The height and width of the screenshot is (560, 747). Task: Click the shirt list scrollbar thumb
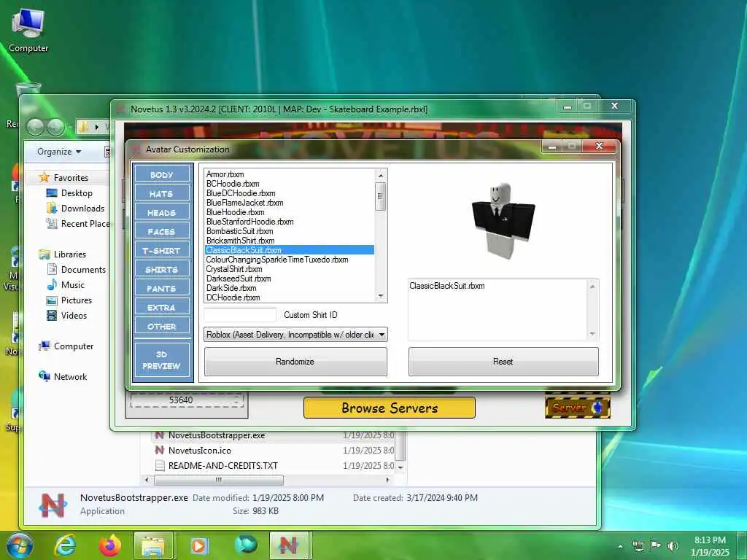pyautogui.click(x=381, y=196)
